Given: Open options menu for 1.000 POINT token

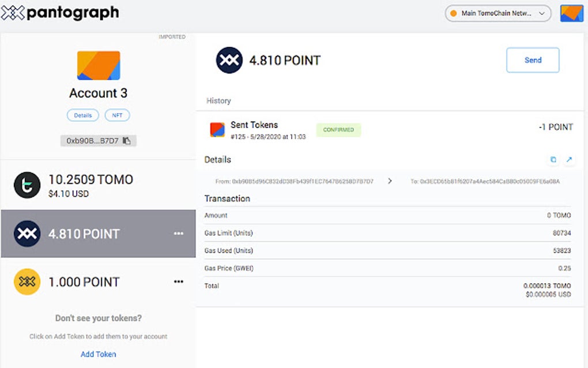Looking at the screenshot, I should pos(179,281).
